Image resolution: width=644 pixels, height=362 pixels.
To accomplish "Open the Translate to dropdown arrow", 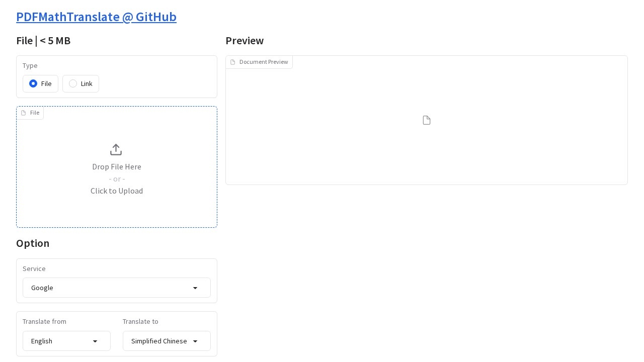I will (195, 341).
